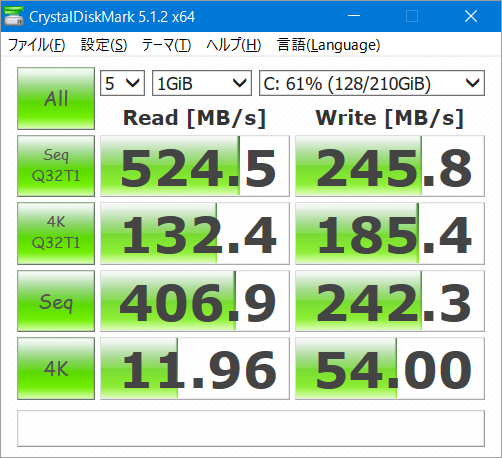Open the 設定(S) settings menu

(104, 45)
